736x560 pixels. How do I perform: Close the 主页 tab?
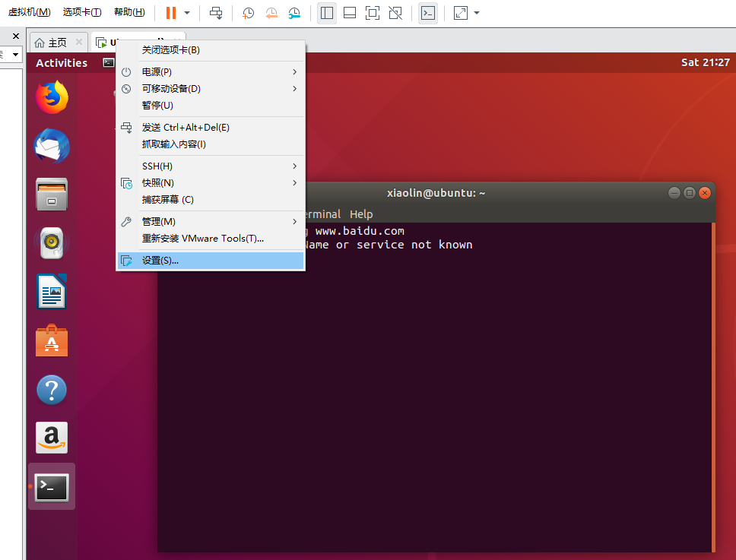[x=79, y=42]
